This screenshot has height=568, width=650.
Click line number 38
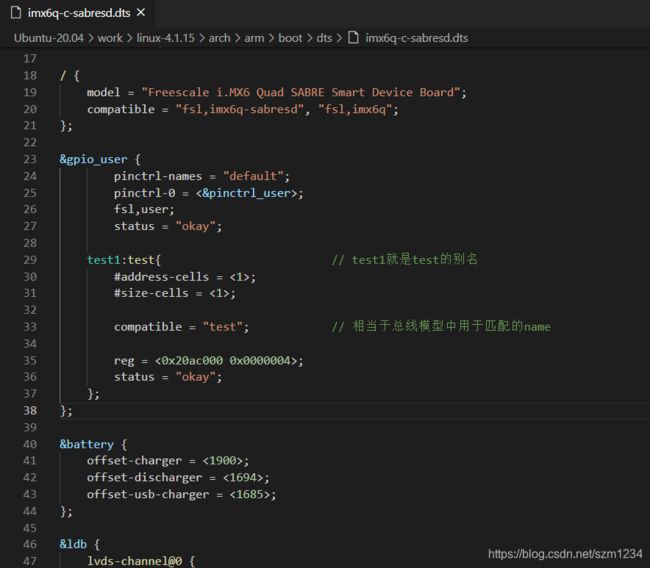coord(30,410)
